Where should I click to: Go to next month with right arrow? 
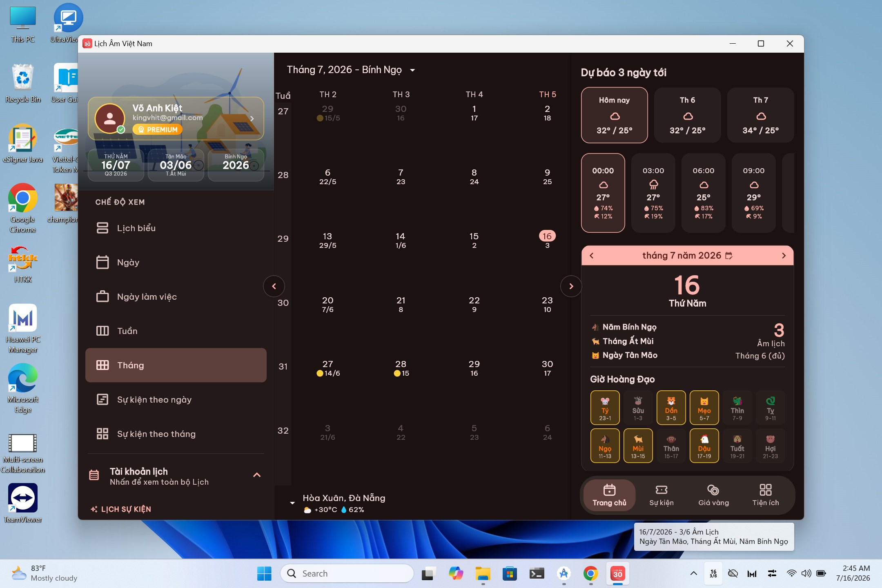coord(571,286)
